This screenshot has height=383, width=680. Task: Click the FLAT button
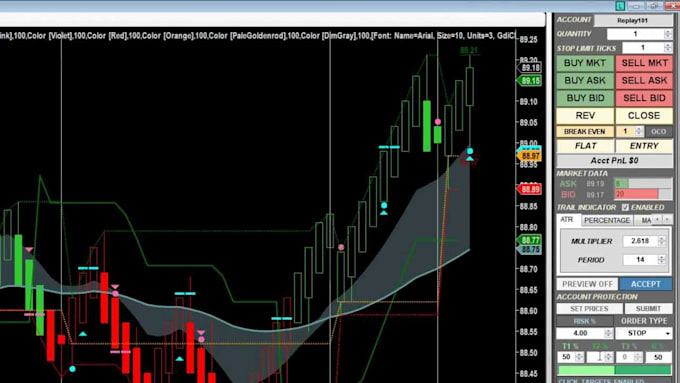tap(585, 146)
